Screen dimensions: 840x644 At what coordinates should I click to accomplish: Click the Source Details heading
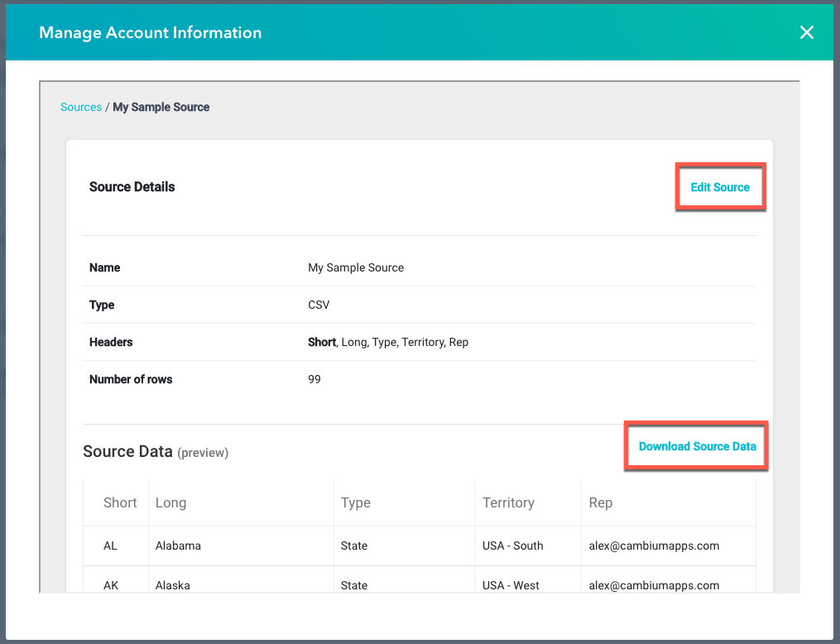pos(132,187)
